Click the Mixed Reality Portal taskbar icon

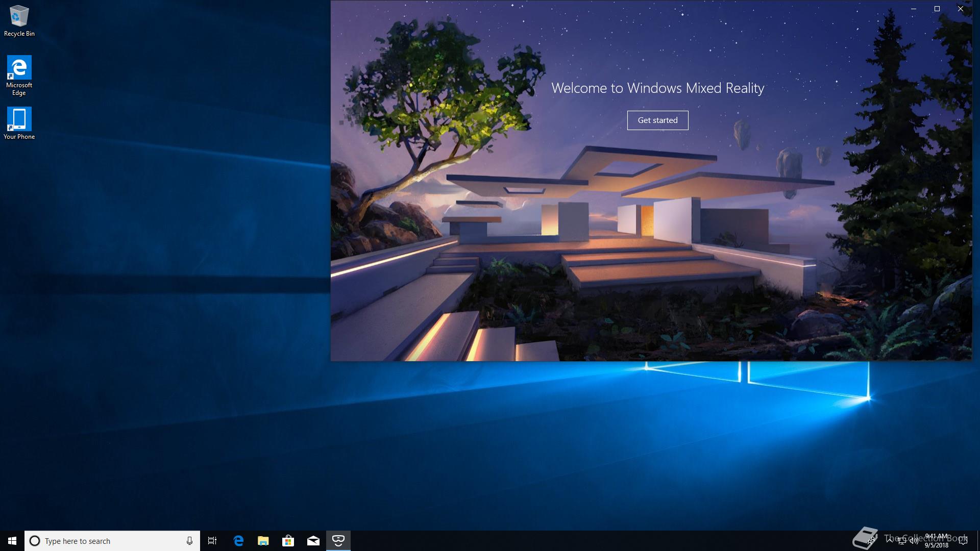(x=338, y=541)
